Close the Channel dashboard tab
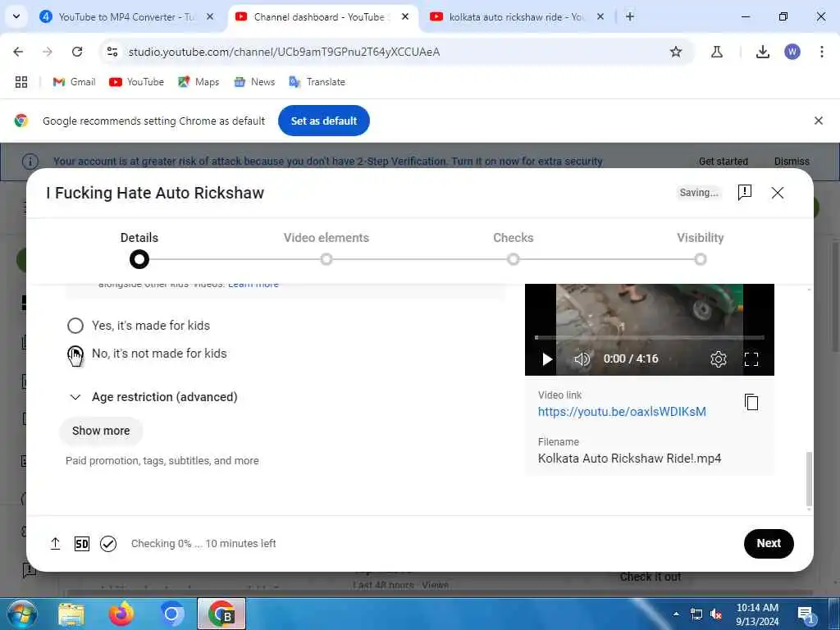The height and width of the screenshot is (630, 840). (x=405, y=16)
